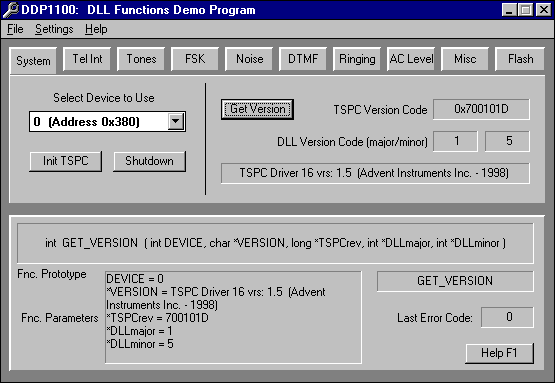Click the Get Version button
Viewport: 555px width, 383px height.
(x=257, y=109)
